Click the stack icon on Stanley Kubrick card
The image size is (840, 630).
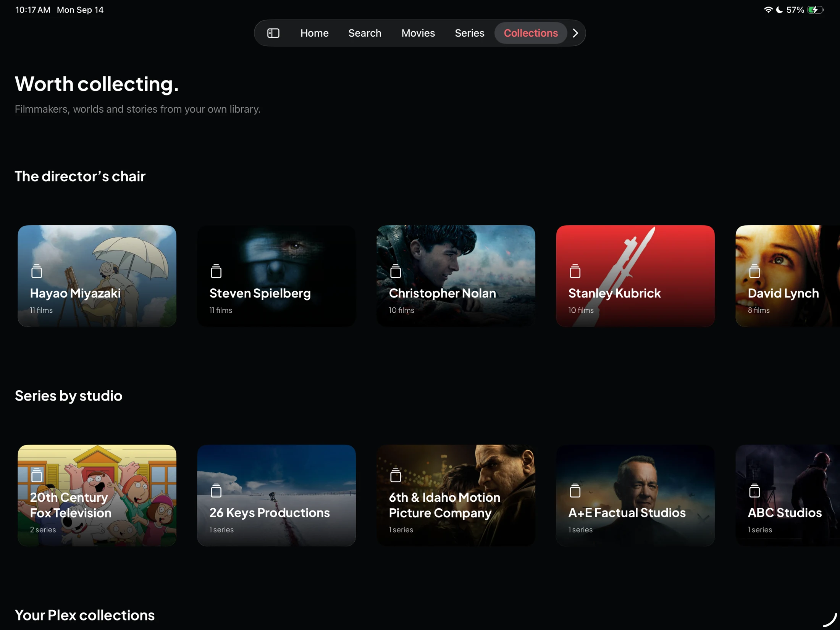coord(575,271)
